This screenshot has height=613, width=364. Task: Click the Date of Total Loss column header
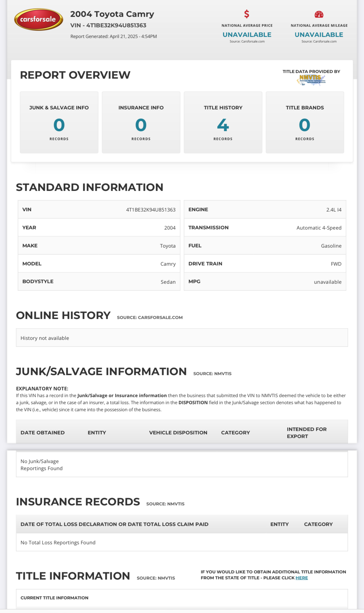pos(115,524)
